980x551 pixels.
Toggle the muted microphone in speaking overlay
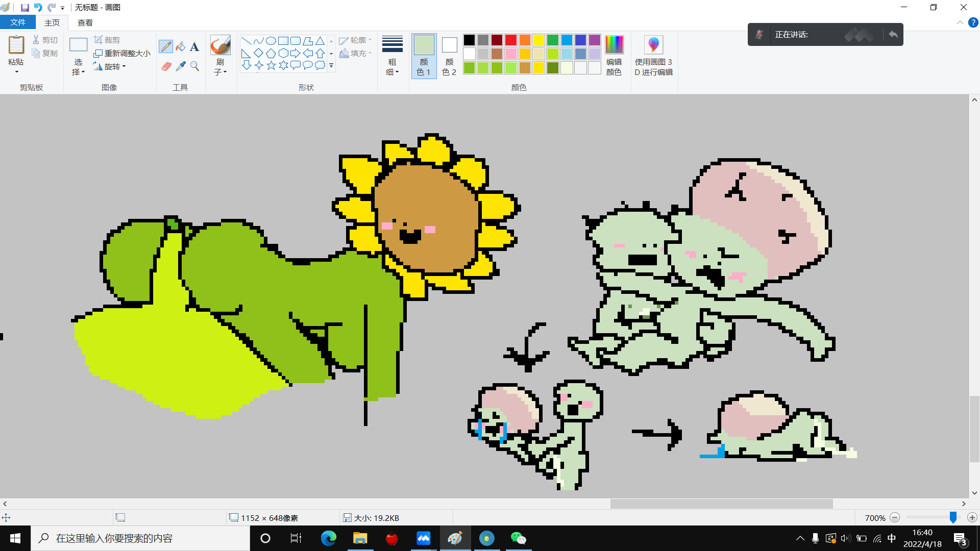click(x=759, y=35)
